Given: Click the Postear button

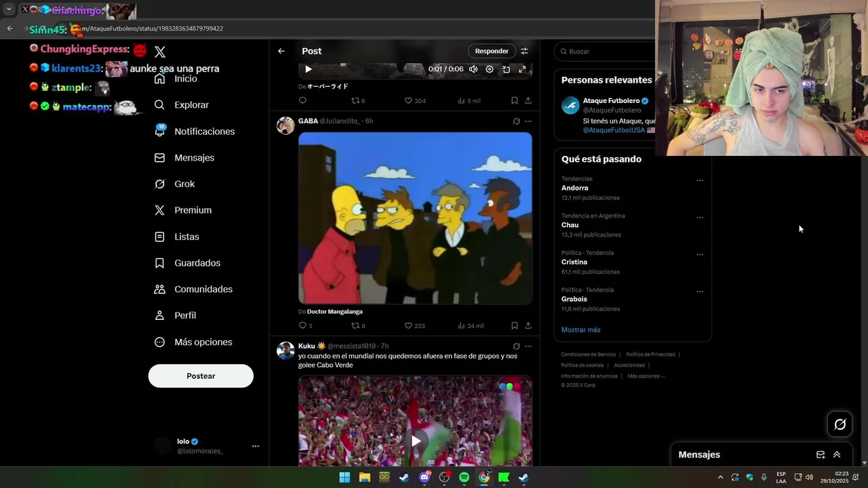Looking at the screenshot, I should click(x=201, y=376).
